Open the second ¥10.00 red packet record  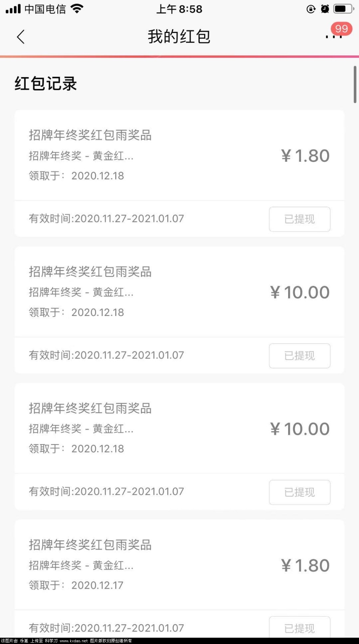click(x=179, y=429)
